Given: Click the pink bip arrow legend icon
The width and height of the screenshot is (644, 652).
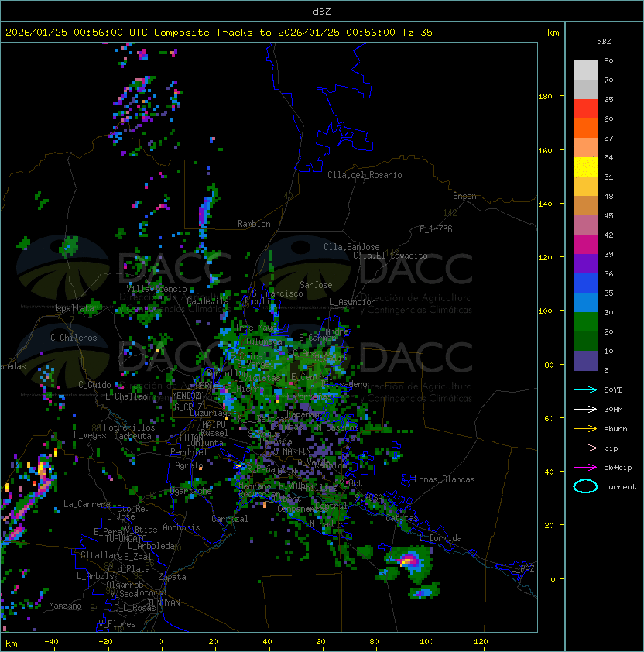Looking at the screenshot, I should point(585,448).
